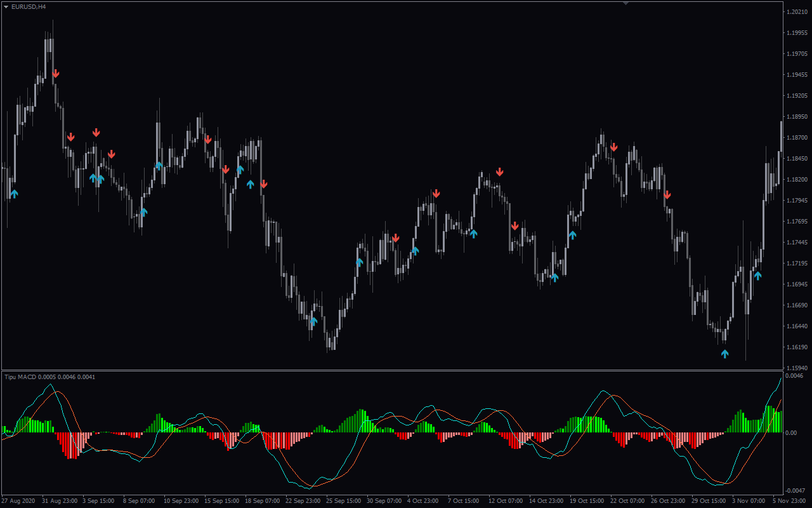Viewport: 812px width, 508px height.
Task: Click the -0.0047 MACD scale minimum
Action: (x=796, y=491)
